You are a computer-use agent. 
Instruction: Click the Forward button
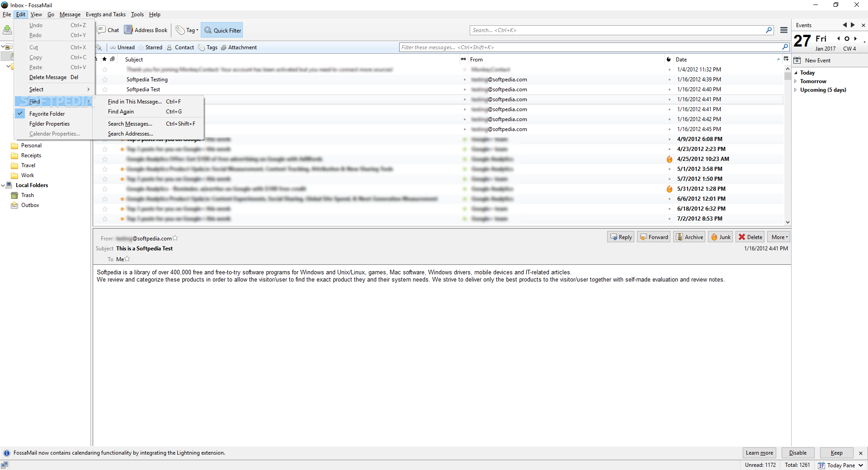point(654,237)
